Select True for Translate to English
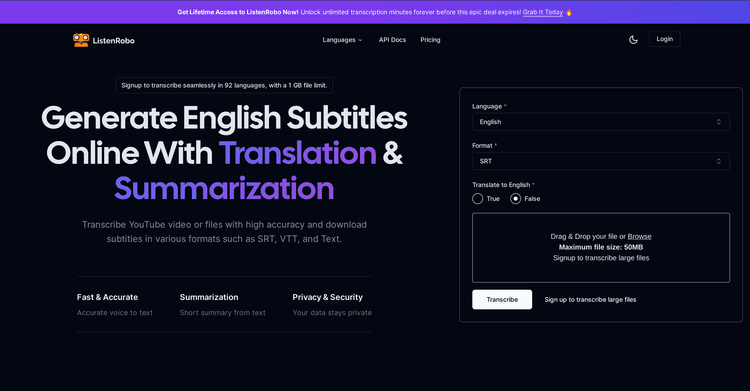This screenshot has height=391, width=750. [x=477, y=199]
